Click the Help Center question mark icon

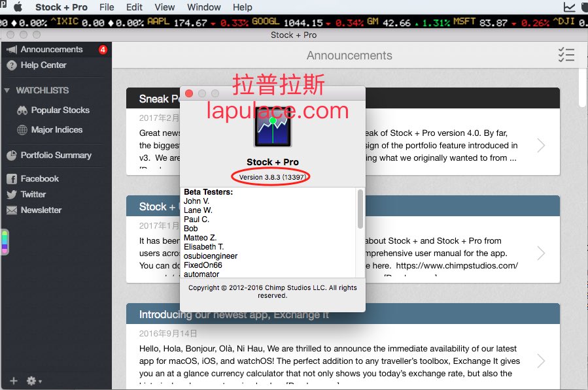click(12, 65)
